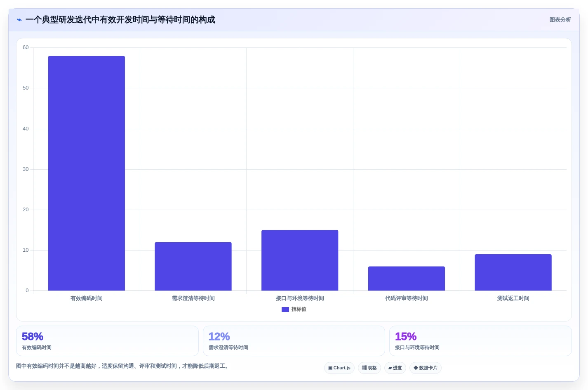The height and width of the screenshot is (390, 588).
Task: Click the 数据卡片 tag chip
Action: [x=426, y=368]
